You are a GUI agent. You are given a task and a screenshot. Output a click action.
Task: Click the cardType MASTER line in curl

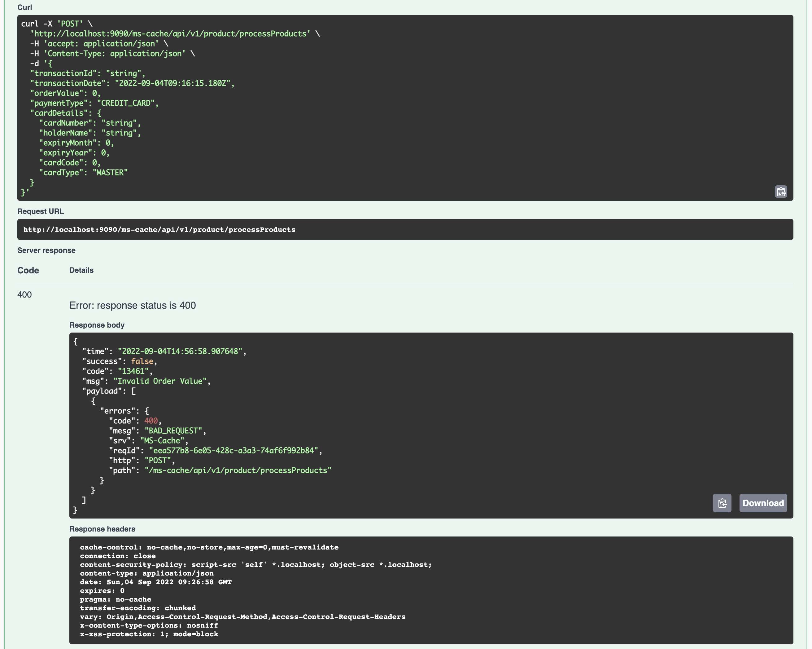[x=83, y=172]
